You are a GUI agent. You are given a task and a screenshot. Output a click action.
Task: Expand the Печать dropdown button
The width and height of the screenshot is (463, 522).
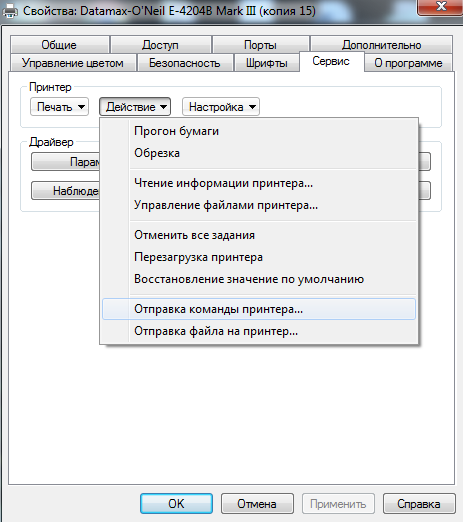tap(59, 107)
